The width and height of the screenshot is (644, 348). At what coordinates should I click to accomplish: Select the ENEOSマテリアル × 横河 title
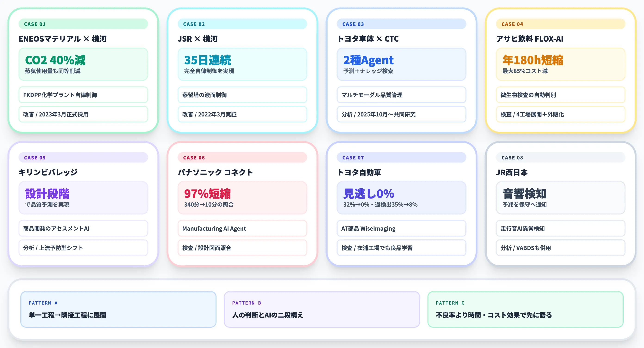62,39
